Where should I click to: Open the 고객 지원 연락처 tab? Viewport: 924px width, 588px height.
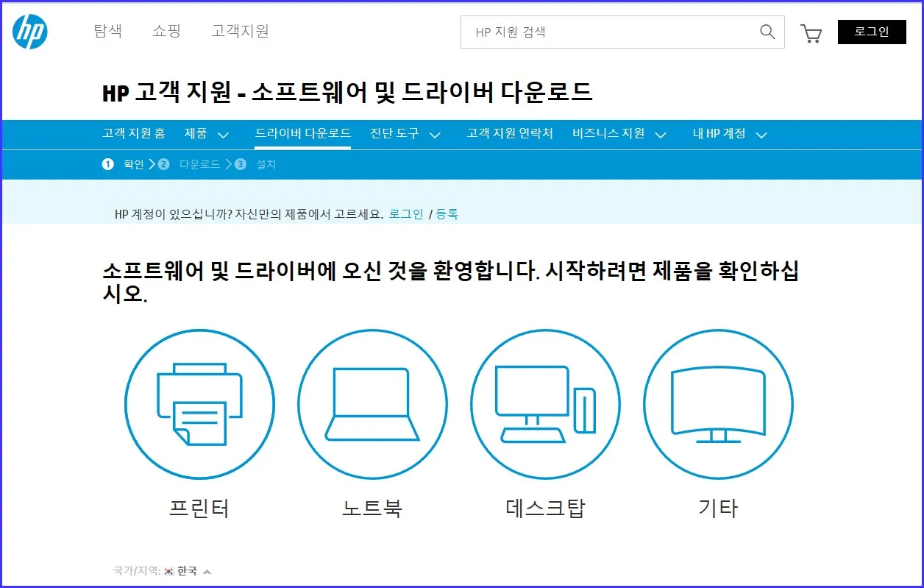(510, 133)
